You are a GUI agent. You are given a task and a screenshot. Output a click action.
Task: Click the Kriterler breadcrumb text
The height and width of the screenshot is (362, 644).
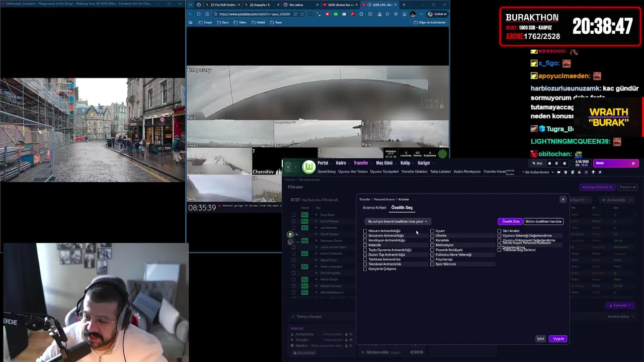click(404, 200)
